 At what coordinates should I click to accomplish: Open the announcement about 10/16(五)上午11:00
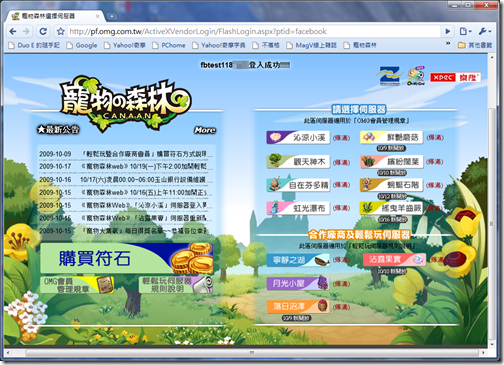point(126,193)
